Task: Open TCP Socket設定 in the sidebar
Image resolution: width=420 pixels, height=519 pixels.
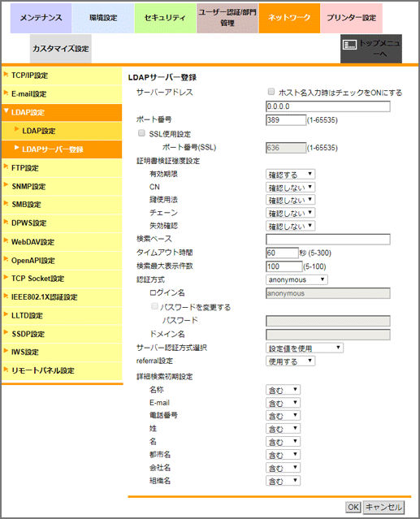Action: pos(62,279)
